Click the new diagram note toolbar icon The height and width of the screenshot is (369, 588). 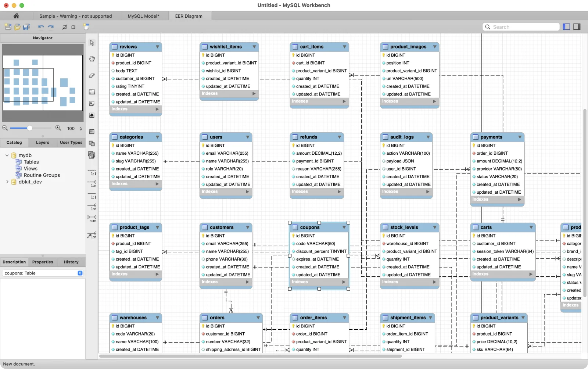pyautogui.click(x=86, y=27)
